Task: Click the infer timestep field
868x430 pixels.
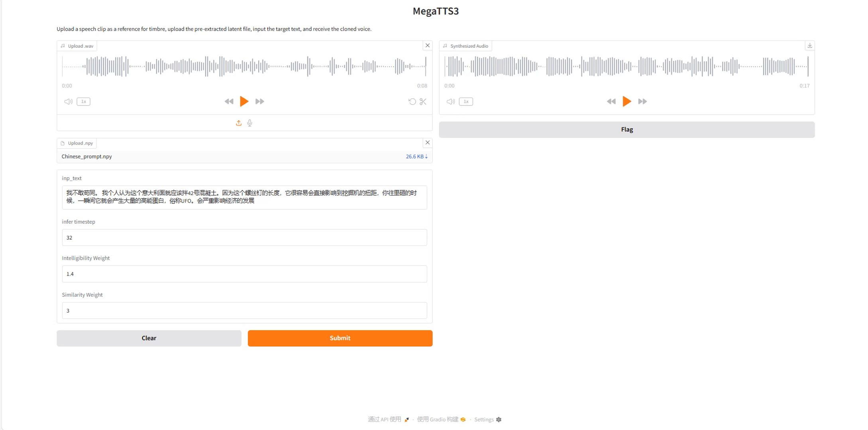Action: tap(244, 237)
